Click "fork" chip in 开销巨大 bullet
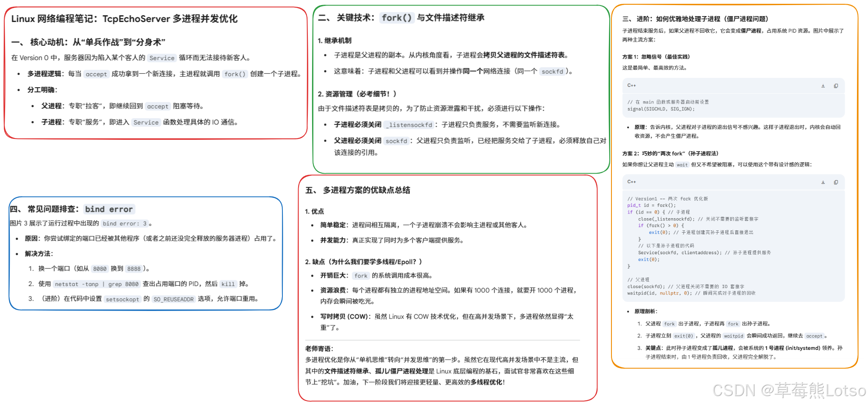The image size is (868, 405). click(361, 276)
